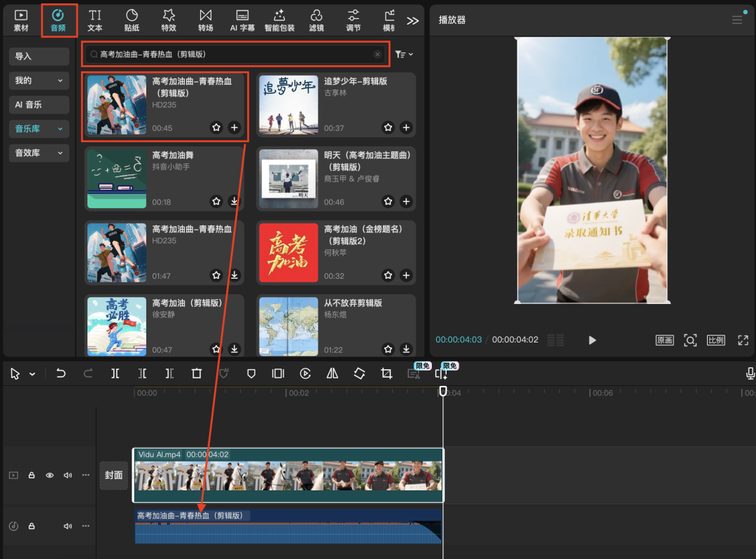
Task: Click the microphone record icon
Action: (750, 374)
